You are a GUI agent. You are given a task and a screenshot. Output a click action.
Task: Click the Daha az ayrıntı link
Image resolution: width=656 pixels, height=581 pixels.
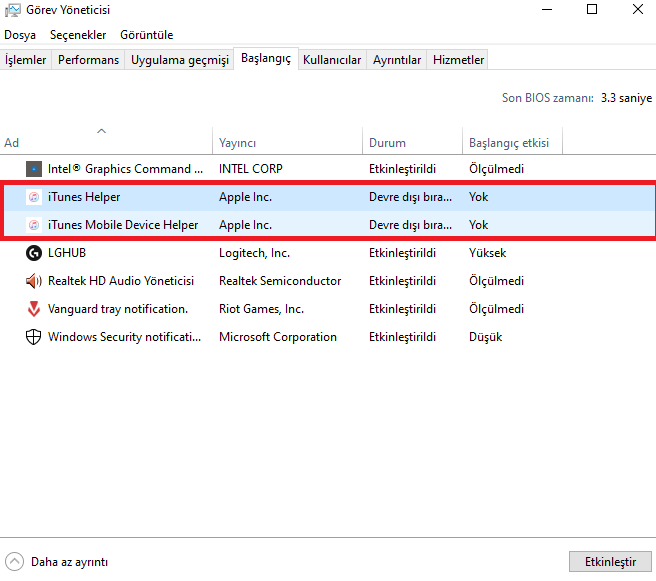pyautogui.click(x=69, y=562)
